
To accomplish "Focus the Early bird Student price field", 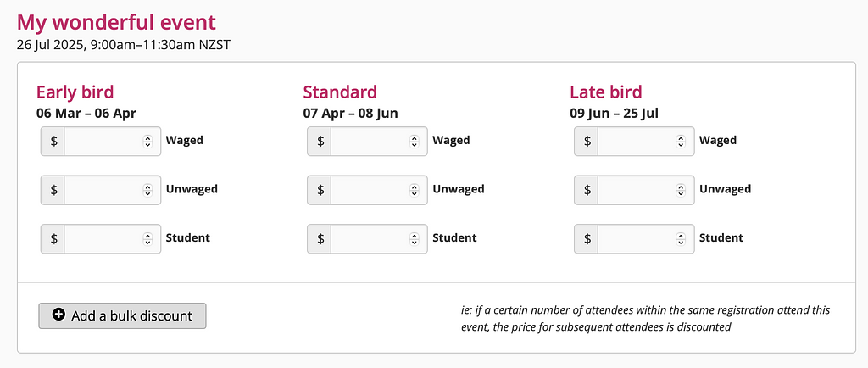I will coord(113,238).
